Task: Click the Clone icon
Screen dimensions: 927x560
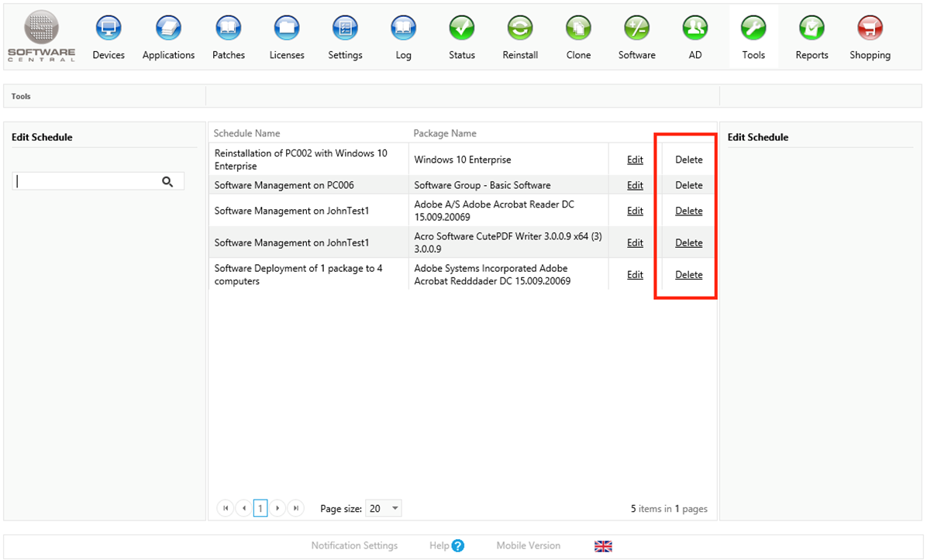Action: (x=578, y=29)
